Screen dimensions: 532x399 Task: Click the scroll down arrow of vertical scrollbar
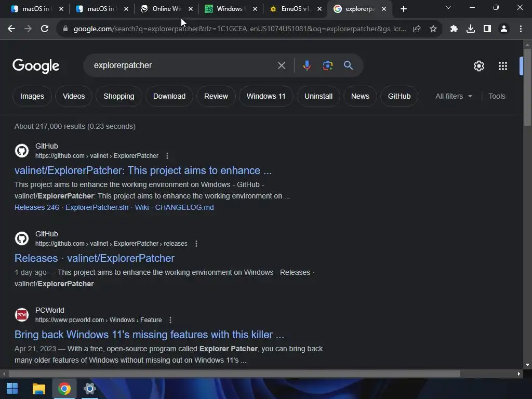coord(527,365)
